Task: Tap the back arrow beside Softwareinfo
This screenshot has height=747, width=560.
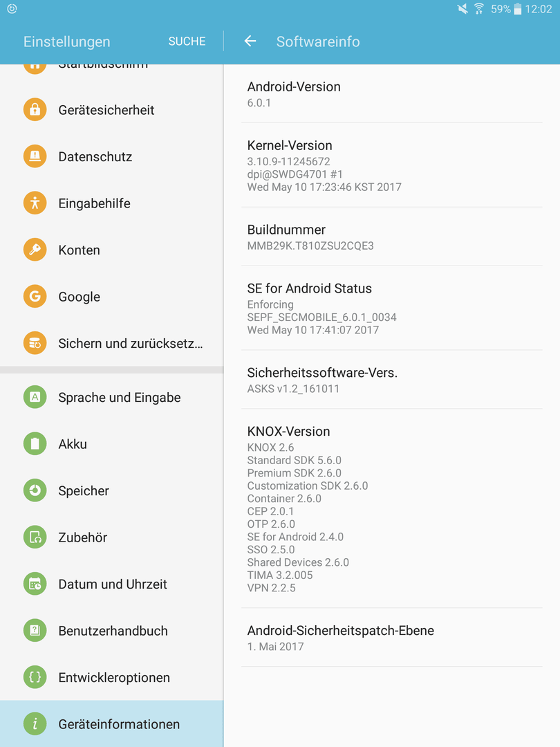Action: click(250, 41)
